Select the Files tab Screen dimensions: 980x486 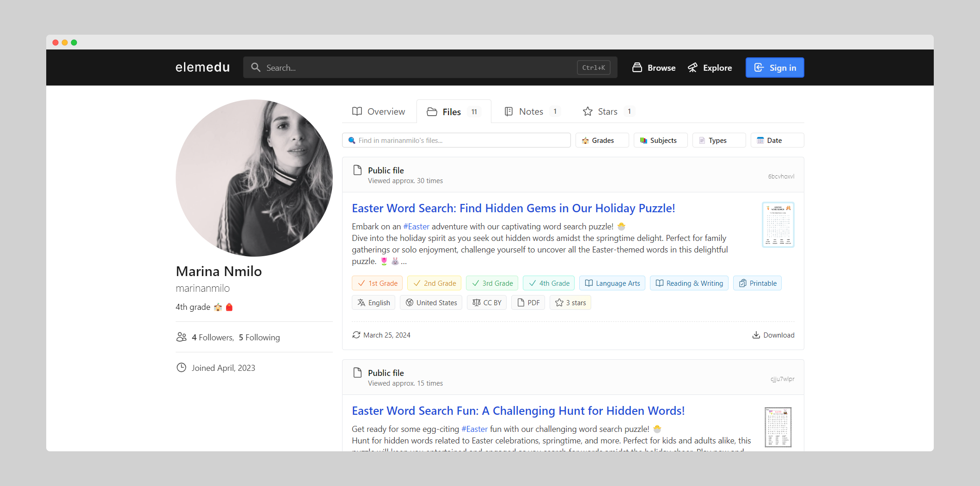453,111
